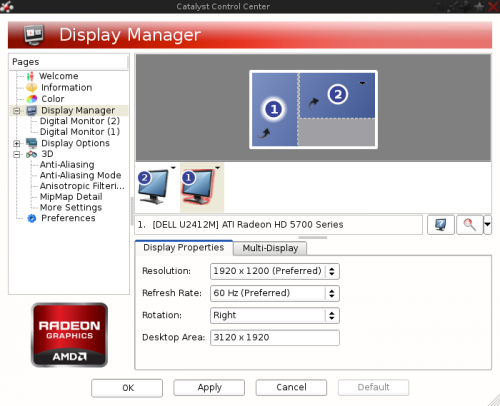Click the Catalyst logo in title bar
The height and width of the screenshot is (406, 500).
7,6
